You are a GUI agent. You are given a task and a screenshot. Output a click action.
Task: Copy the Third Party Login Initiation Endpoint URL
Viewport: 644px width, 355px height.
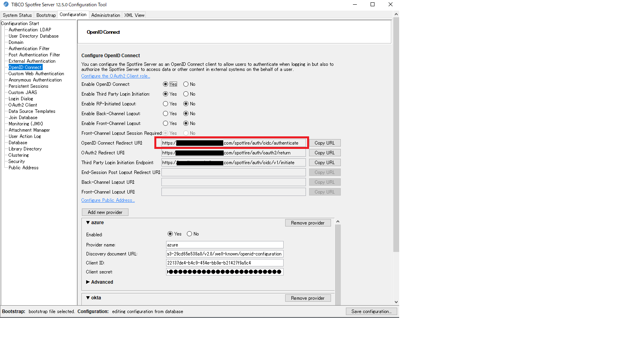(325, 163)
